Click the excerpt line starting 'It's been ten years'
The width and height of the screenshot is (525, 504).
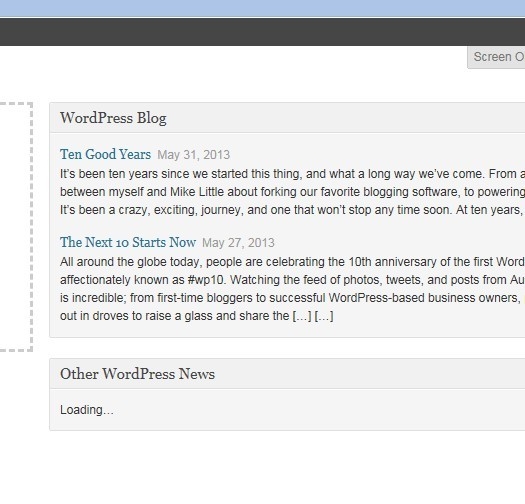coord(292,174)
